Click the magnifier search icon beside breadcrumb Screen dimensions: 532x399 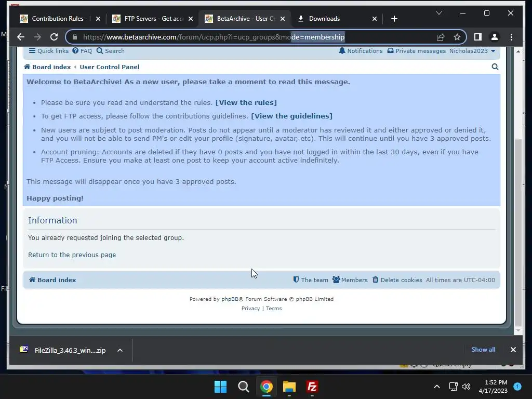[x=495, y=67]
